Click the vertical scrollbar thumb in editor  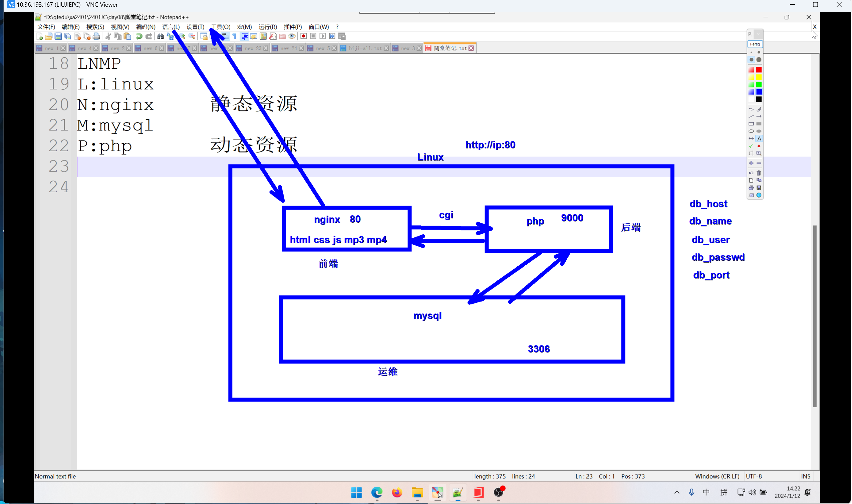(814, 316)
